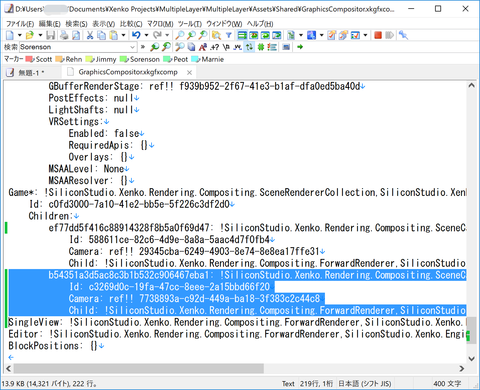Screen dimensions: 480x390
Task: Apply the Sorenson marker
Action: click(x=140, y=59)
